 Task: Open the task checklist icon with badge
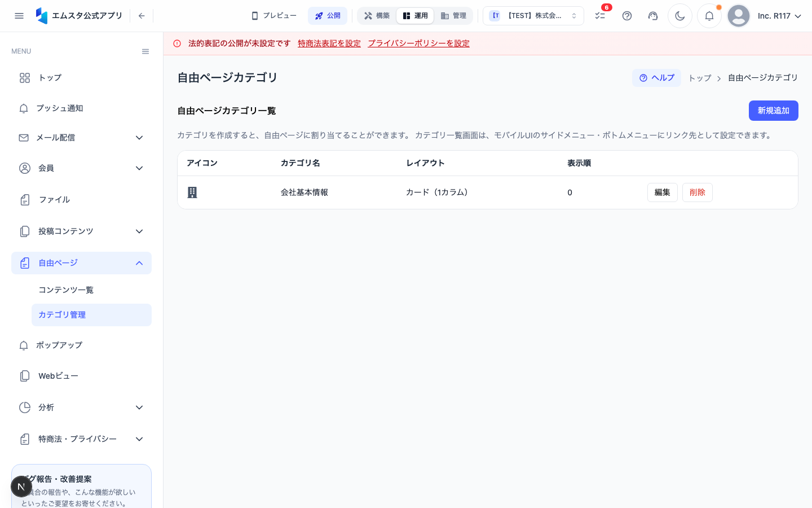pyautogui.click(x=600, y=16)
